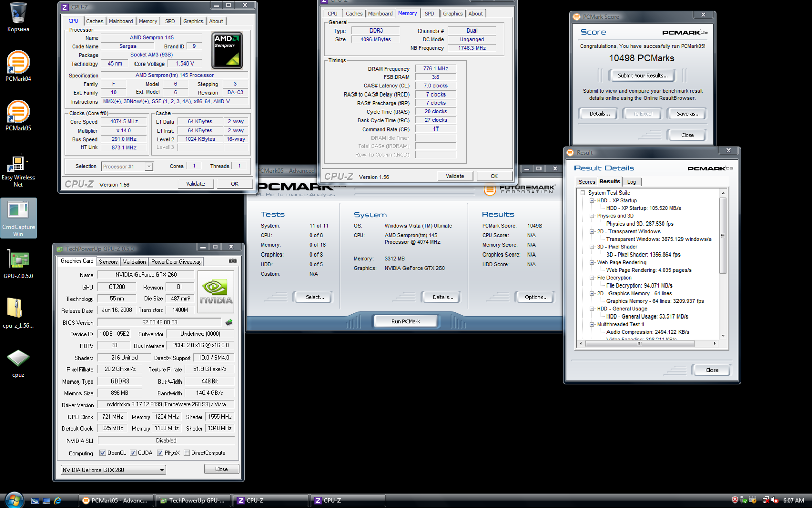Collapse the Multithreaded Test 1 node
The image size is (812, 508).
[592, 324]
